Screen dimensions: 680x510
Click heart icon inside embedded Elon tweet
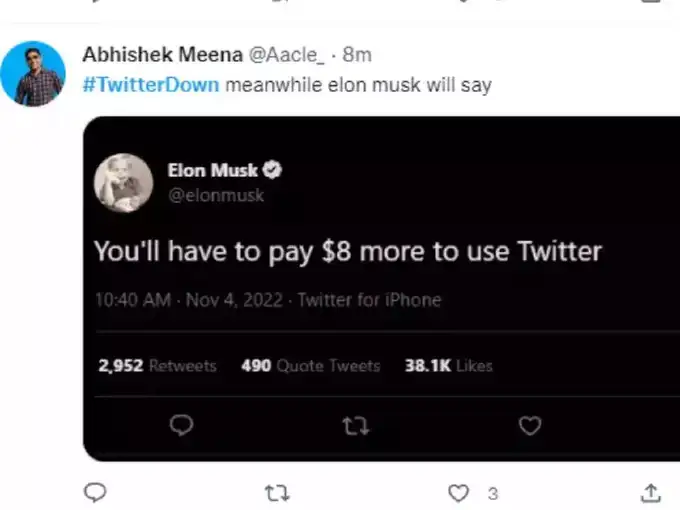pyautogui.click(x=530, y=426)
